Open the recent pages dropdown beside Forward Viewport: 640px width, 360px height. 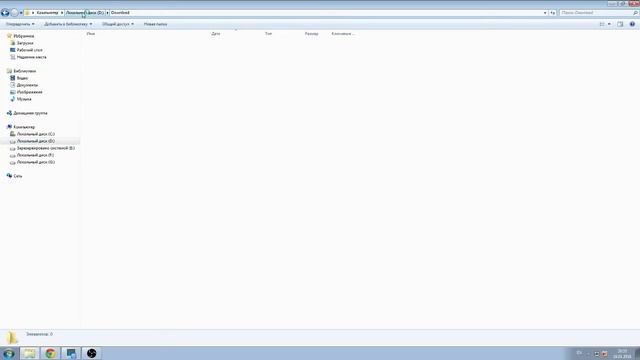click(21, 13)
